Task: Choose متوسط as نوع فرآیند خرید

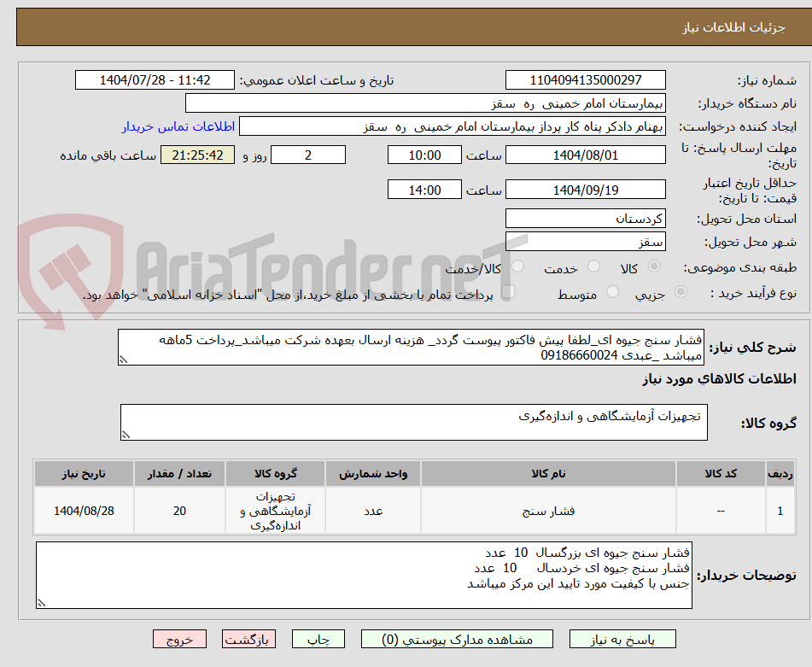Action: [x=611, y=292]
